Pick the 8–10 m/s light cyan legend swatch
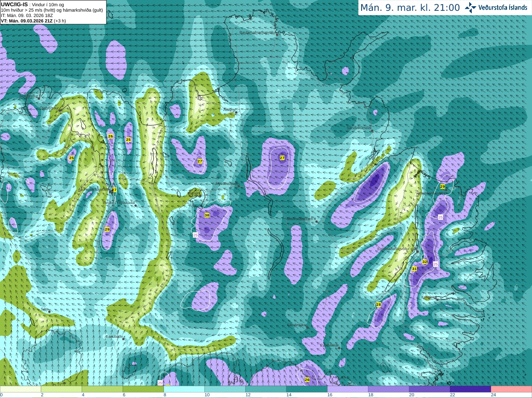The image size is (532, 398). click(184, 389)
